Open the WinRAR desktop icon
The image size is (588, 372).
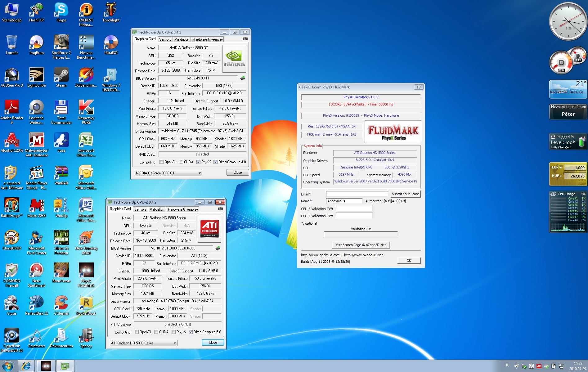[61, 175]
